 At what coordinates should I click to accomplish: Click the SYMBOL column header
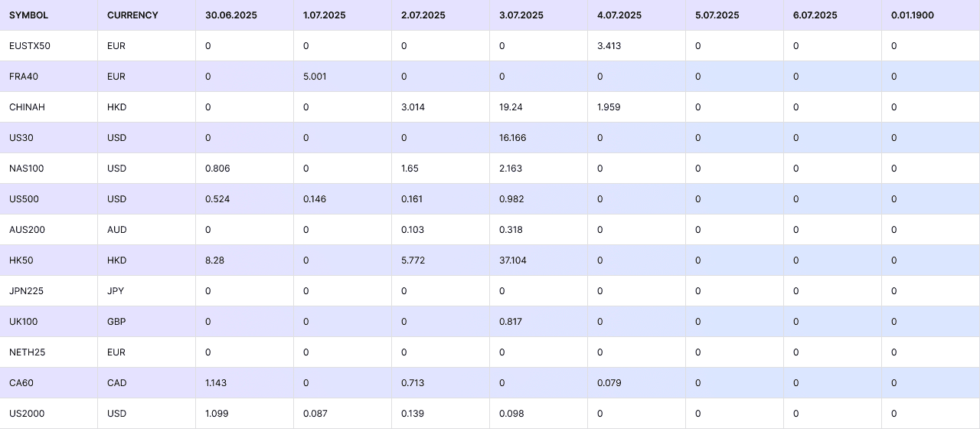click(49, 15)
